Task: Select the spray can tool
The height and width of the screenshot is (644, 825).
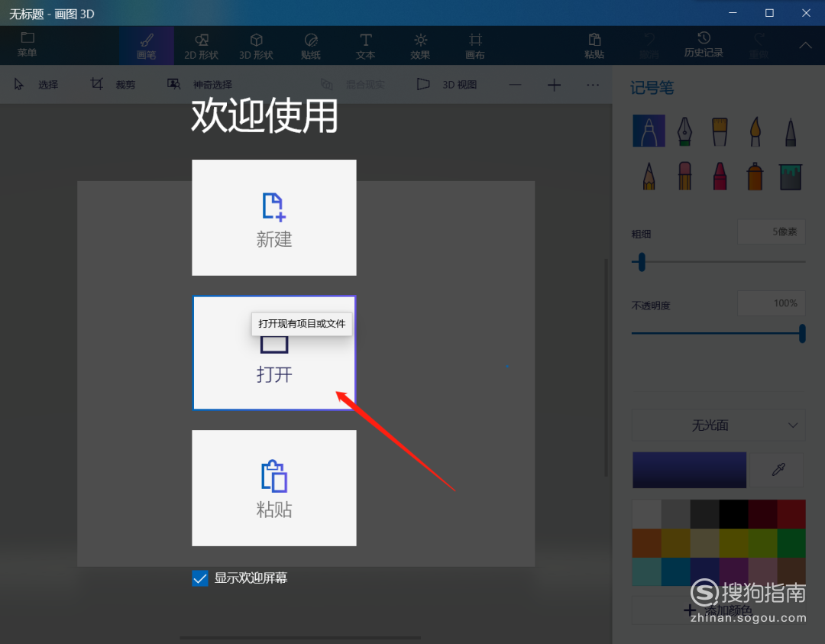Action: (x=755, y=176)
